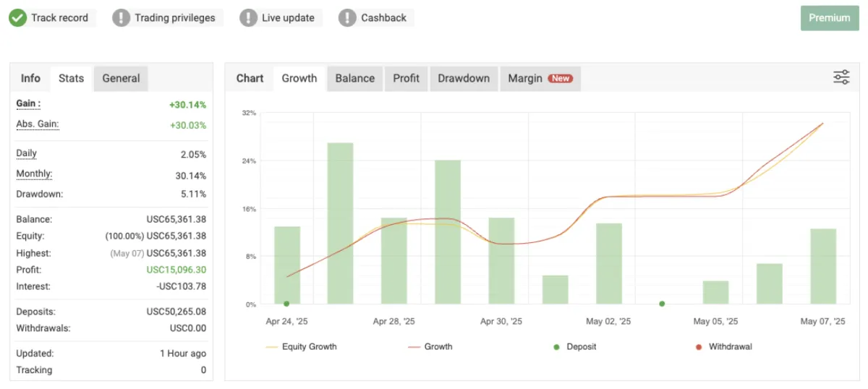The image size is (868, 389).
Task: Click the Trading privileges exclamation icon
Action: 121,18
